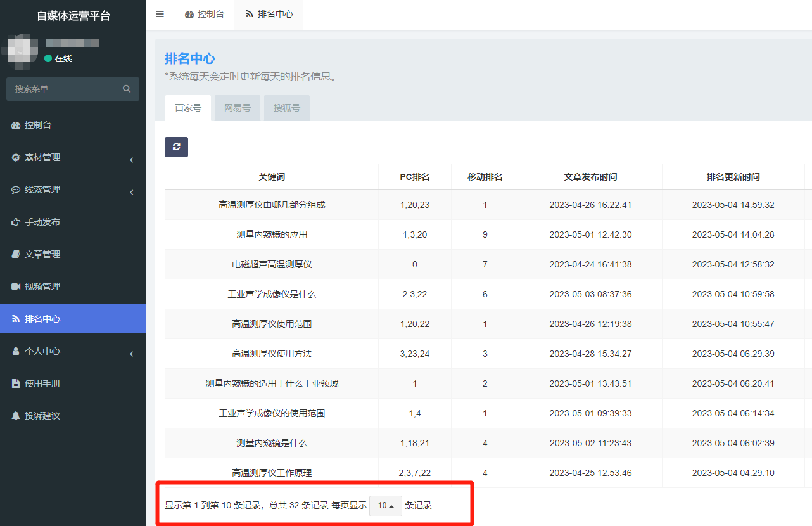Expand the 线索管理 submenu
This screenshot has height=526, width=812.
click(x=42, y=189)
